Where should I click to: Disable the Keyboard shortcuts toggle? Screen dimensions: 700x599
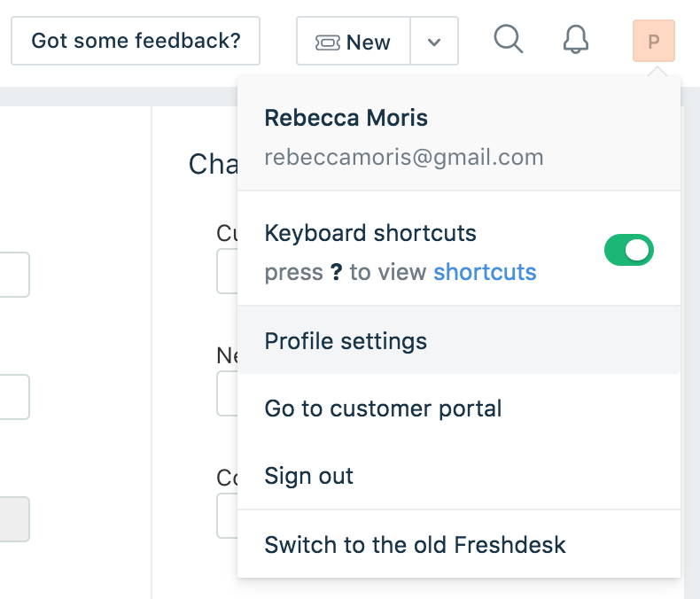pos(629,251)
